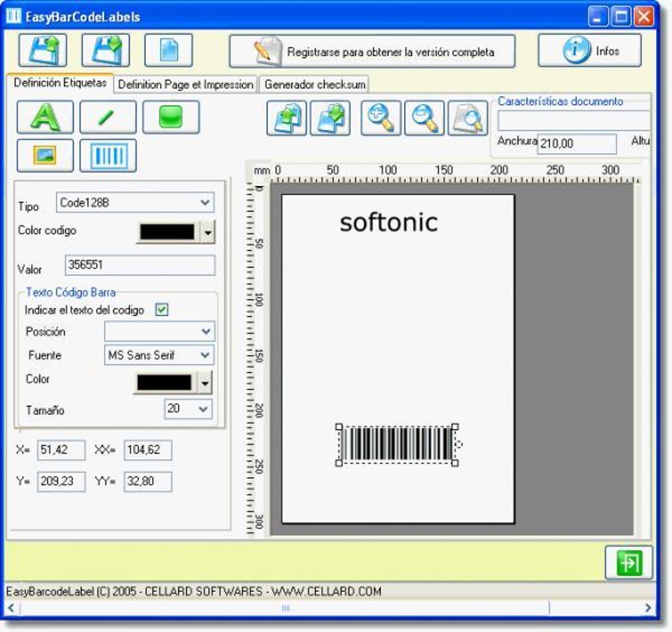Zoom in with the plus magnifier
This screenshot has height=632, width=672.
(381, 118)
